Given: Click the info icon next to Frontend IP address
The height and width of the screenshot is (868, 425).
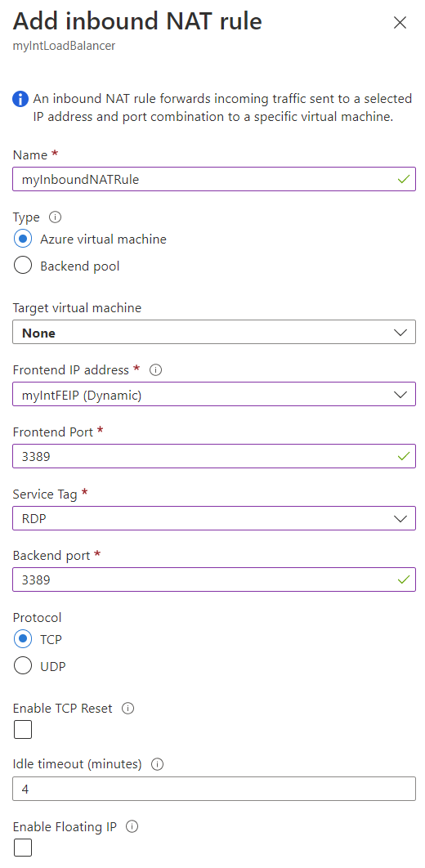Looking at the screenshot, I should (x=156, y=369).
